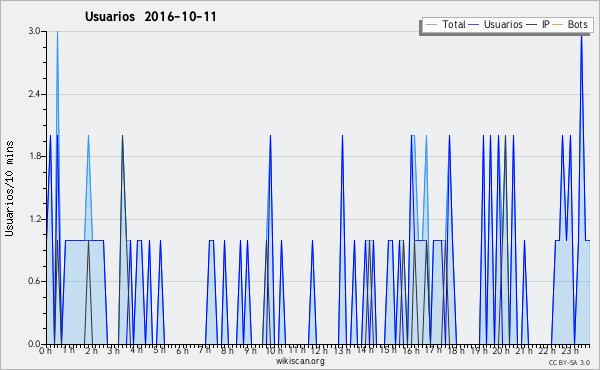Click the 17 h x-axis label

[433, 350]
